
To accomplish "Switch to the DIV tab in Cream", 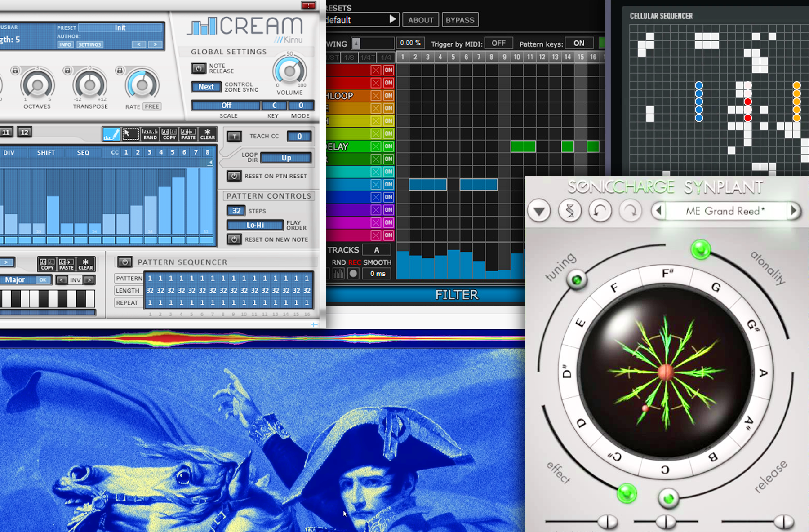I will (x=9, y=153).
